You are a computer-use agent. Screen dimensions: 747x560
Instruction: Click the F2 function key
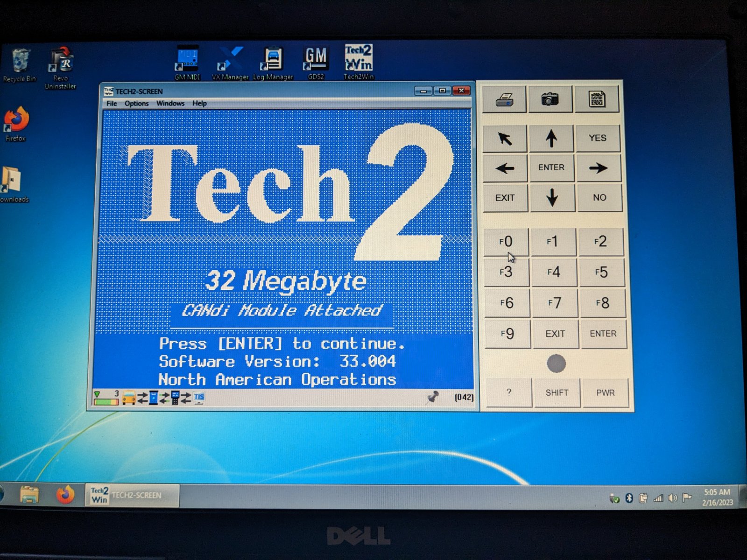pyautogui.click(x=601, y=242)
